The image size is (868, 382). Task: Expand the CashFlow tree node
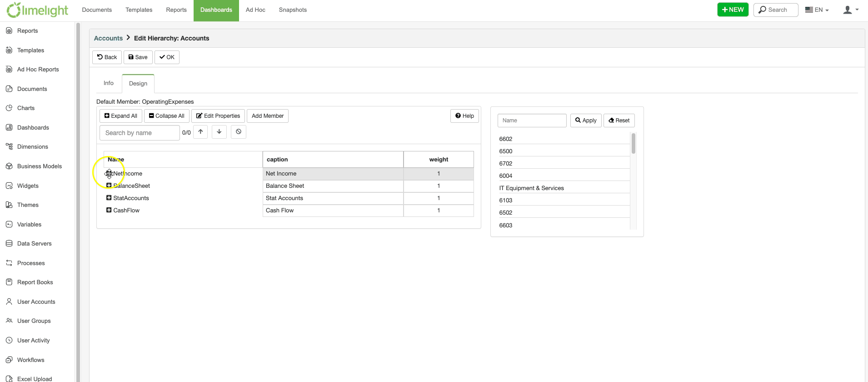[x=109, y=210]
